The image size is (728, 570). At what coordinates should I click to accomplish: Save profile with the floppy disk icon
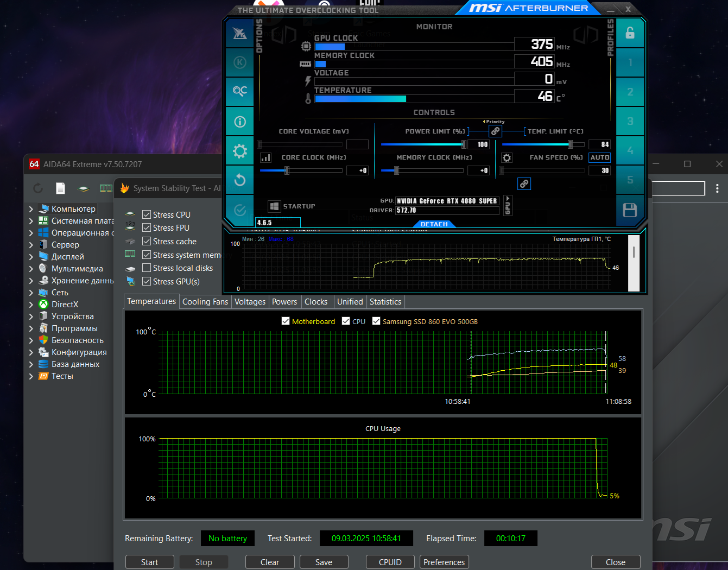coord(630,210)
